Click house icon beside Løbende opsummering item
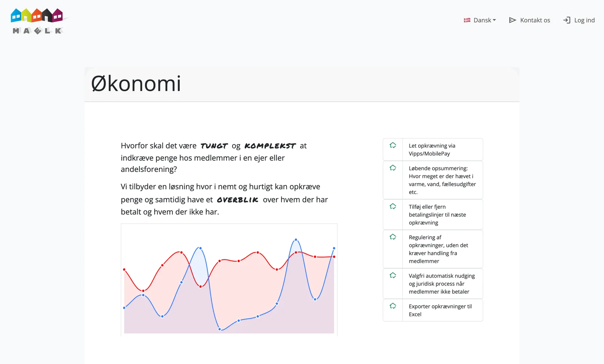The width and height of the screenshot is (604, 364). 393,168
